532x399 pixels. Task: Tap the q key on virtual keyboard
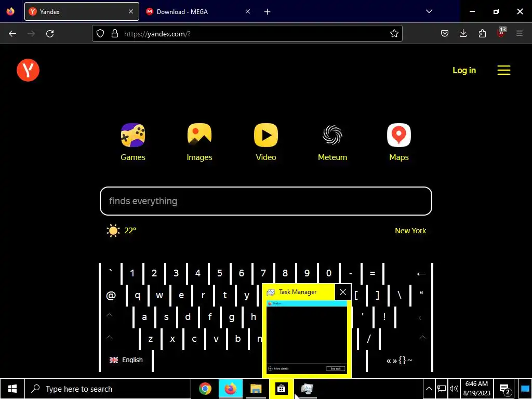tap(137, 295)
